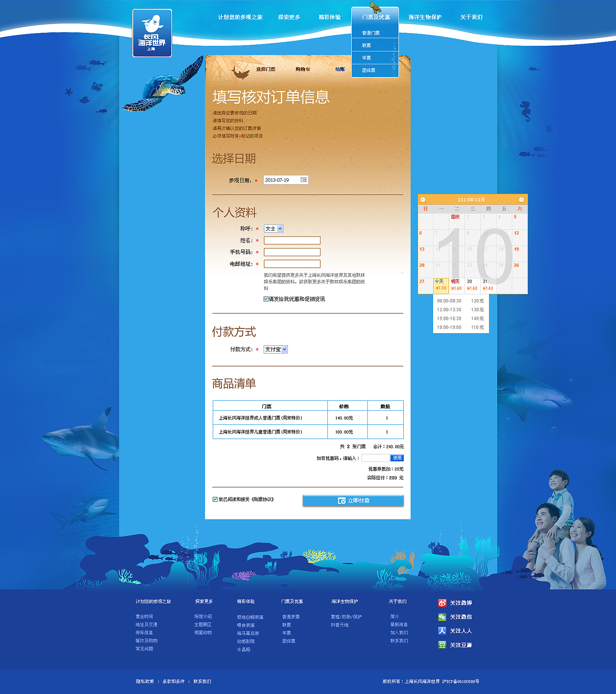Choose the 12:00-13:30 130元 time slot
This screenshot has height=694, width=616.
(x=461, y=310)
